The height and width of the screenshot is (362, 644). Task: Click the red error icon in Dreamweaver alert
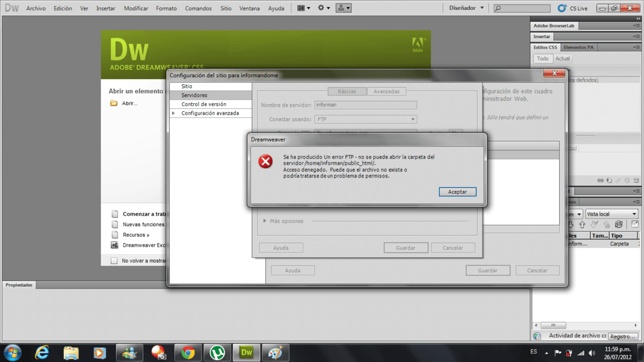tap(265, 162)
